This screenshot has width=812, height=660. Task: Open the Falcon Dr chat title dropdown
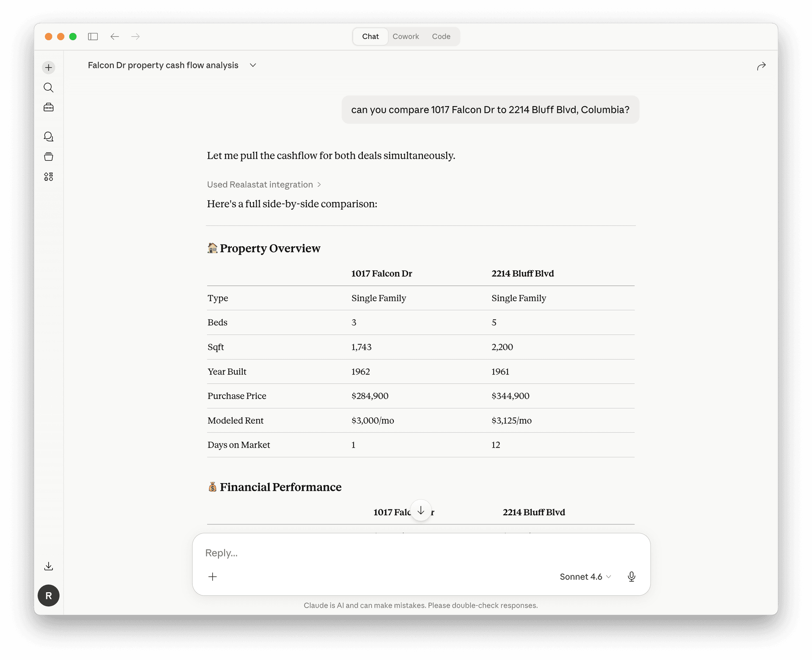(253, 65)
